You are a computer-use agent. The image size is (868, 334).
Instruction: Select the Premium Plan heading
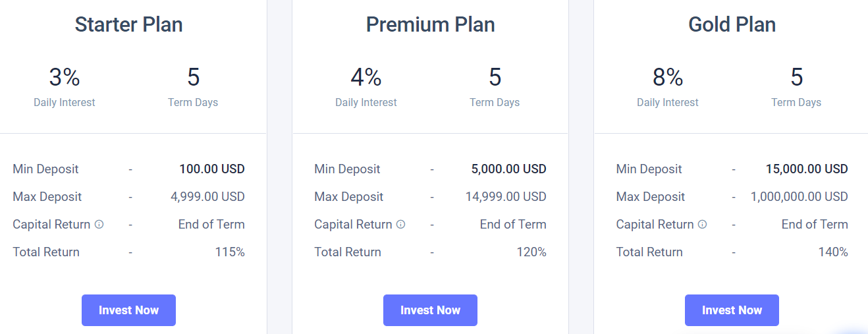430,24
